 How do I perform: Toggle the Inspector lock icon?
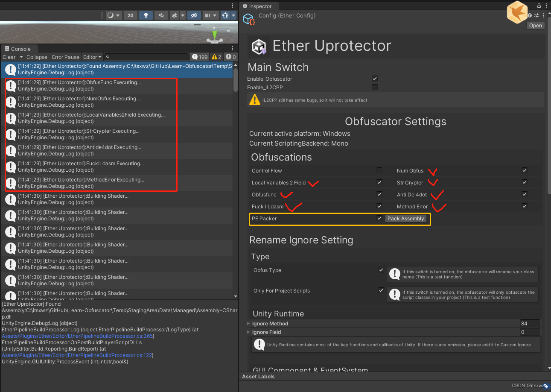(539, 6)
